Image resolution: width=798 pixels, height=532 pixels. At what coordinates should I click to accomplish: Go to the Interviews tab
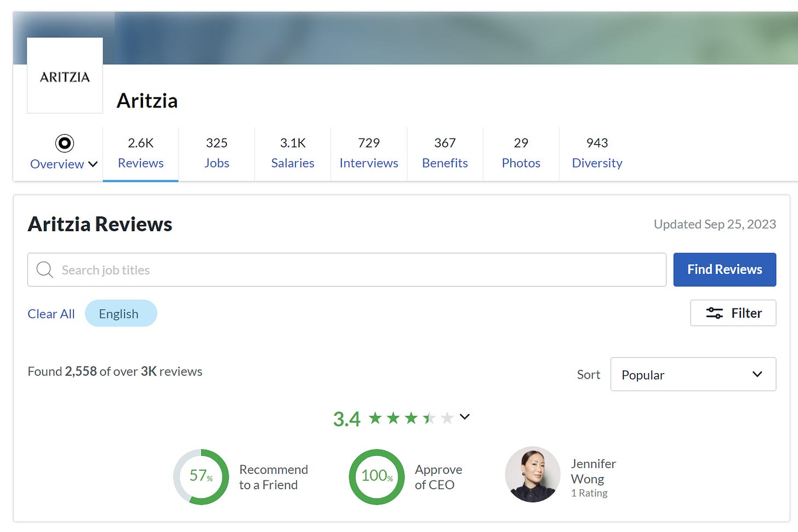tap(369, 153)
